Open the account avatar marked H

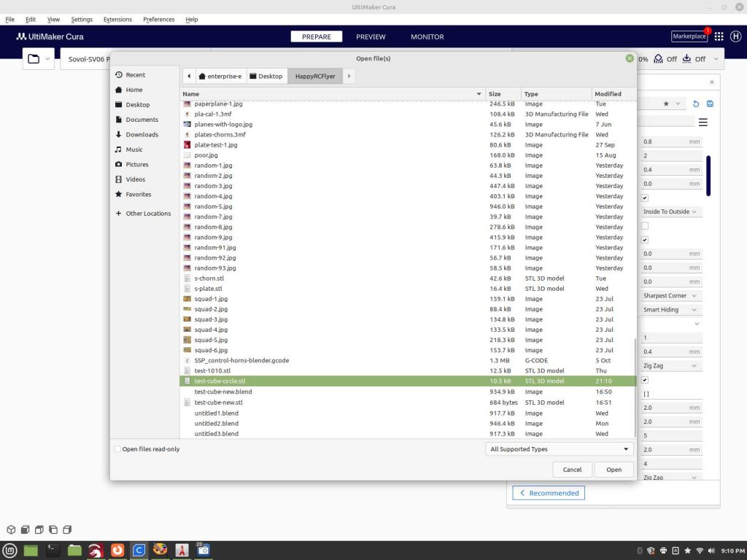pos(735,36)
